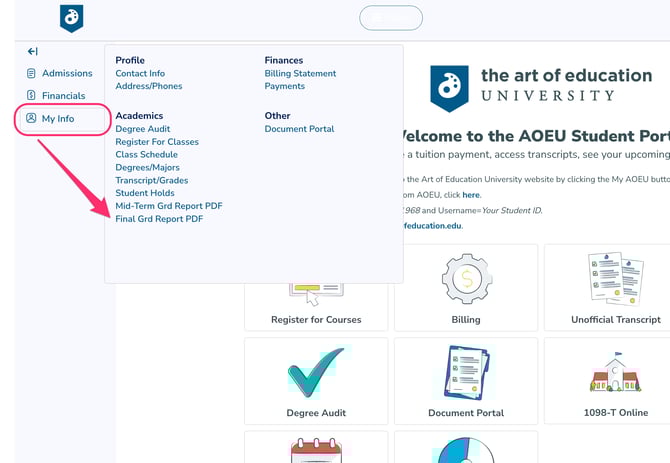Click the Degree Audit tile label

point(316,413)
